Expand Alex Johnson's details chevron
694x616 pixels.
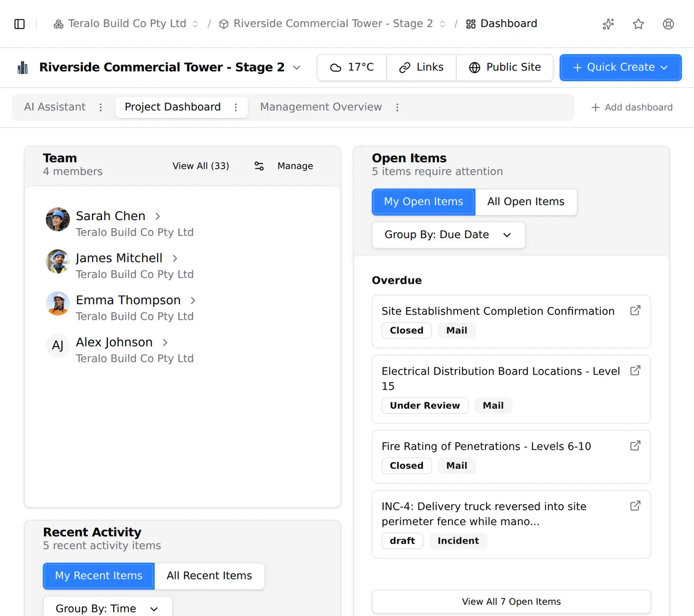(165, 342)
